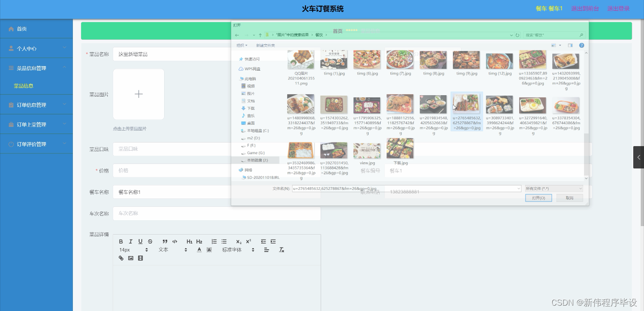Apply Heading 1 style
This screenshot has height=311, width=644.
point(190,242)
